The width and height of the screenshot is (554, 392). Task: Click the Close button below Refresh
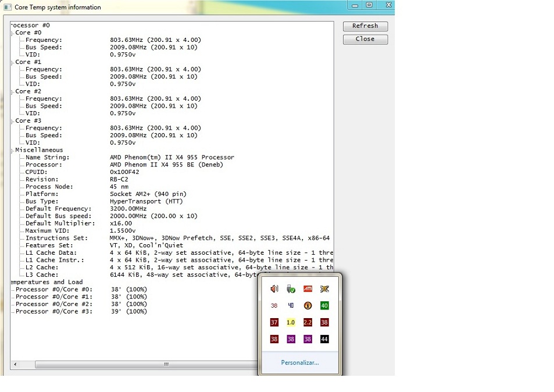[365, 39]
